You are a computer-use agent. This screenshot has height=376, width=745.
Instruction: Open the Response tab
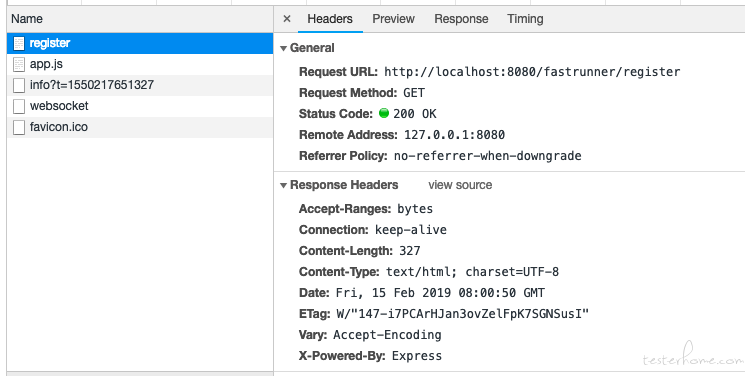pos(461,19)
